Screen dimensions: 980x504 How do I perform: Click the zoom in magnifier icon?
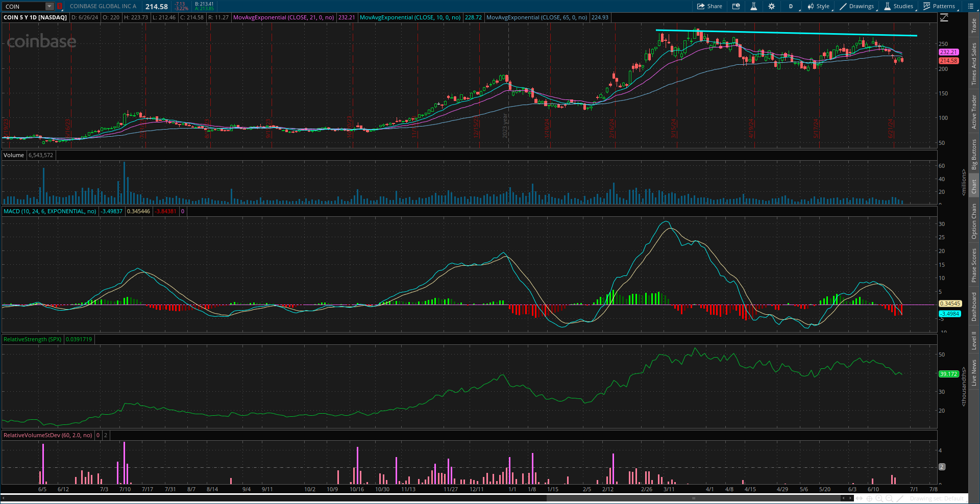[879, 498]
